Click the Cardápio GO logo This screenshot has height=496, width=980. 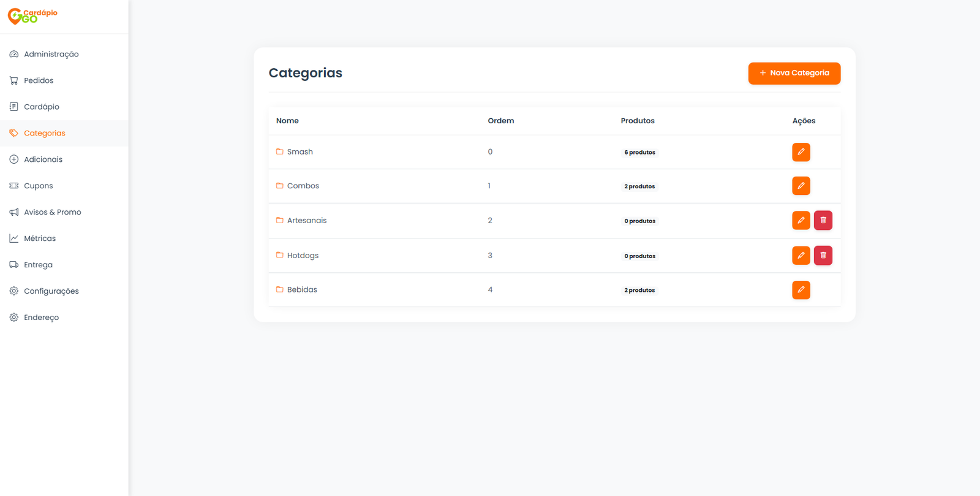(x=32, y=16)
